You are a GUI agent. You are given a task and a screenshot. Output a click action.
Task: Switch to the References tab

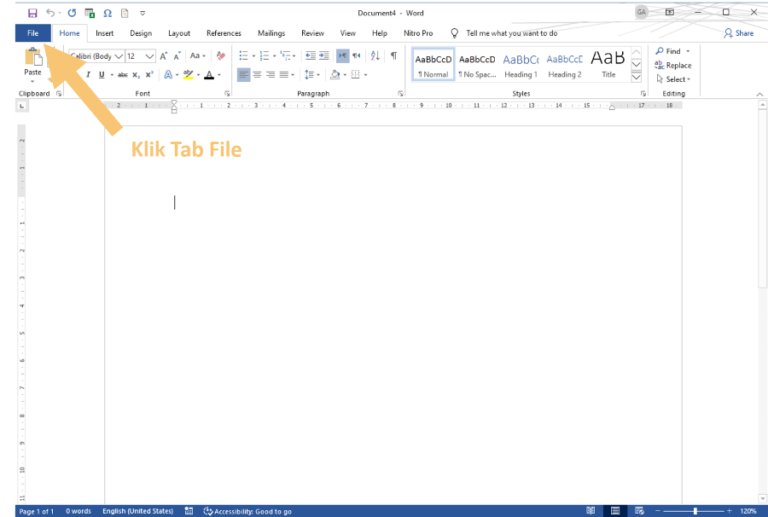coord(223,33)
